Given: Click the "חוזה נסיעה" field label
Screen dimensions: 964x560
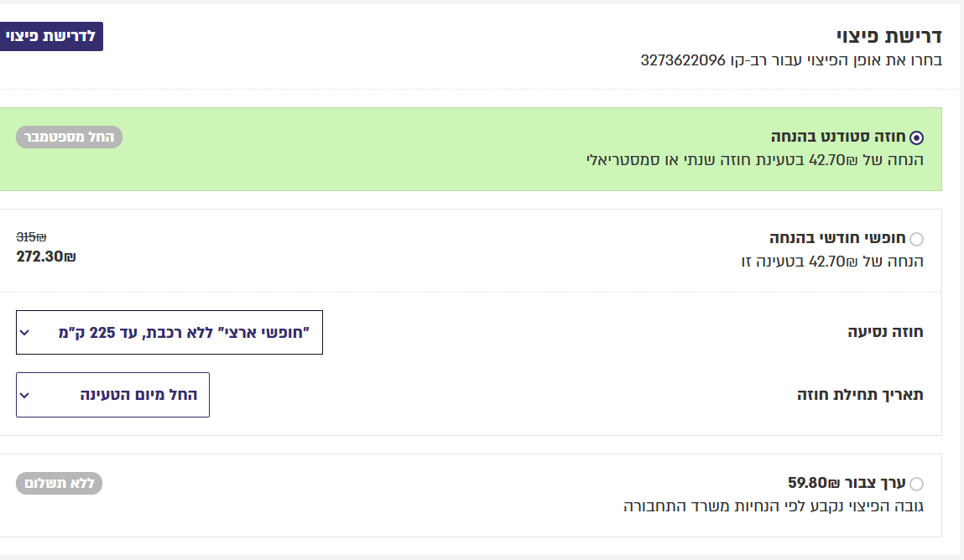Looking at the screenshot, I should pyautogui.click(x=885, y=332).
